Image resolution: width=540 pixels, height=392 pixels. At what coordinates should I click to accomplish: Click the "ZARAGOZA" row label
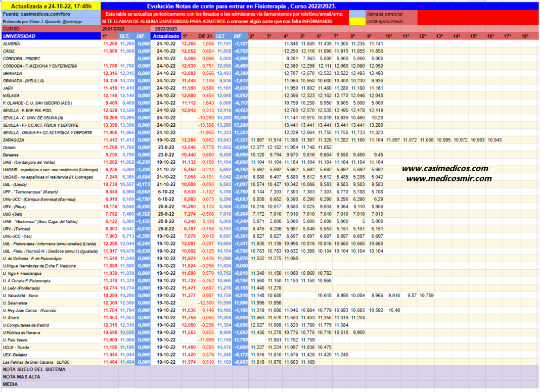click(x=13, y=140)
